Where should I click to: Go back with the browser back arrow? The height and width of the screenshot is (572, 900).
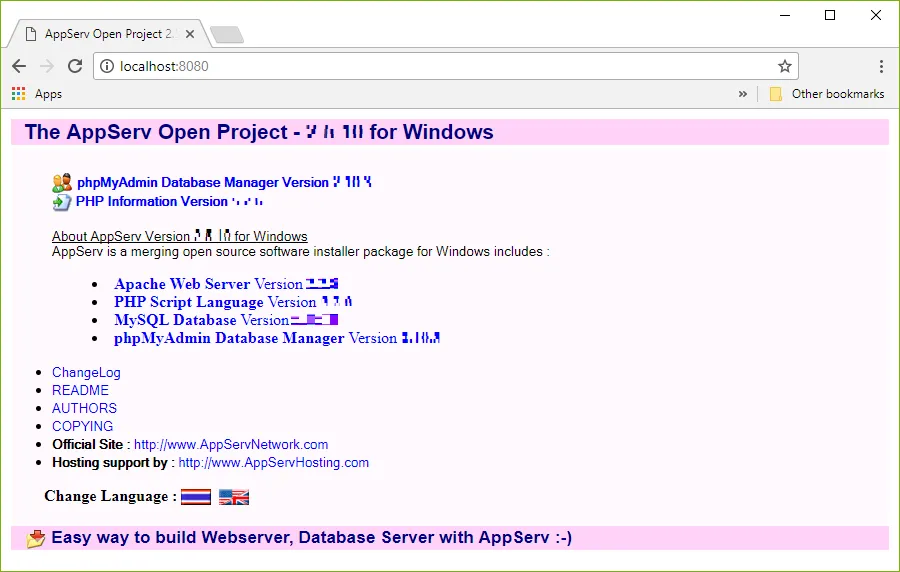19,66
